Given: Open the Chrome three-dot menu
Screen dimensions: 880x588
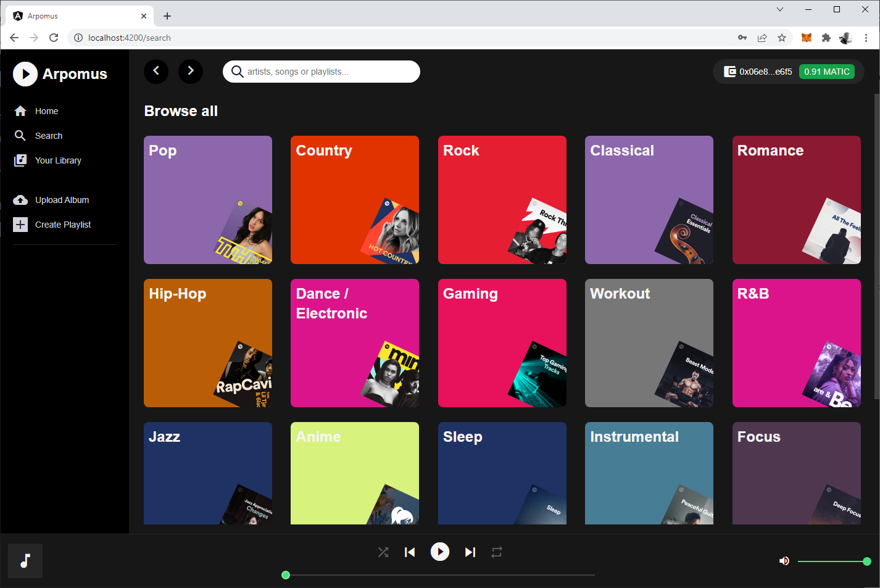Looking at the screenshot, I should click(866, 38).
